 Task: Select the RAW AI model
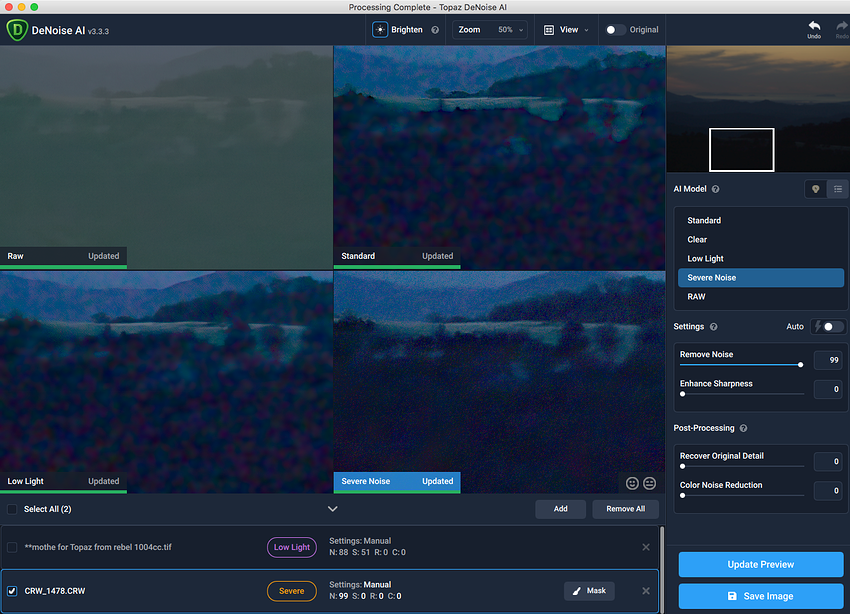(x=761, y=296)
